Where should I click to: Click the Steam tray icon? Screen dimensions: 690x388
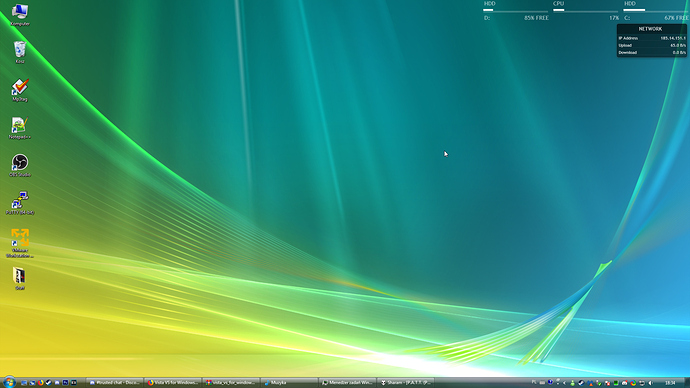coord(581,383)
